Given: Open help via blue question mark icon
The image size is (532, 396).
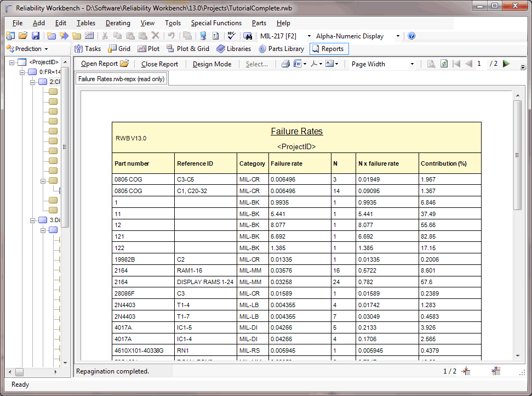Looking at the screenshot, I should 411,36.
